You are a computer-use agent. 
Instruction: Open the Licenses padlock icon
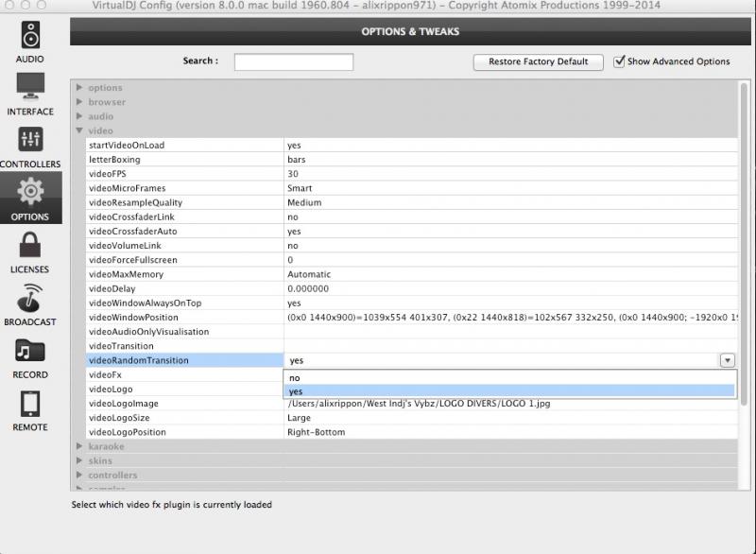[30, 246]
